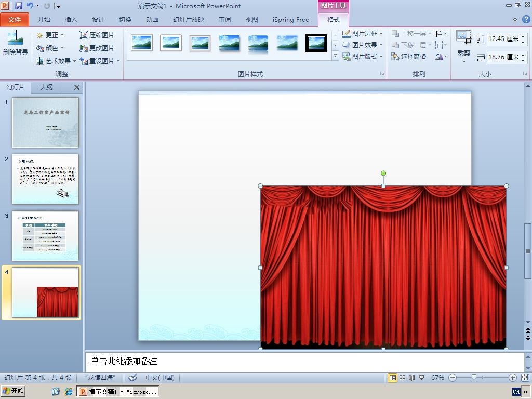Image resolution: width=532 pixels, height=399 pixels.
Task: Click the zoom out minus button
Action: point(453,378)
